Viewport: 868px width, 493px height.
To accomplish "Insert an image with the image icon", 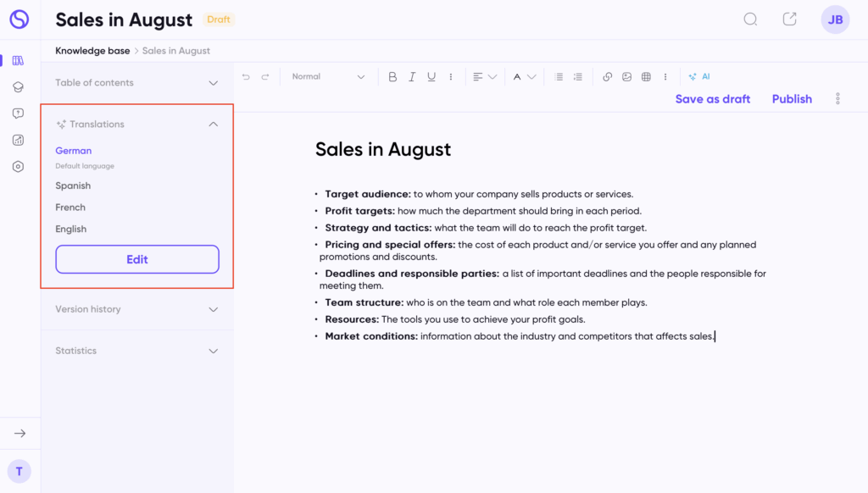I will [x=626, y=77].
